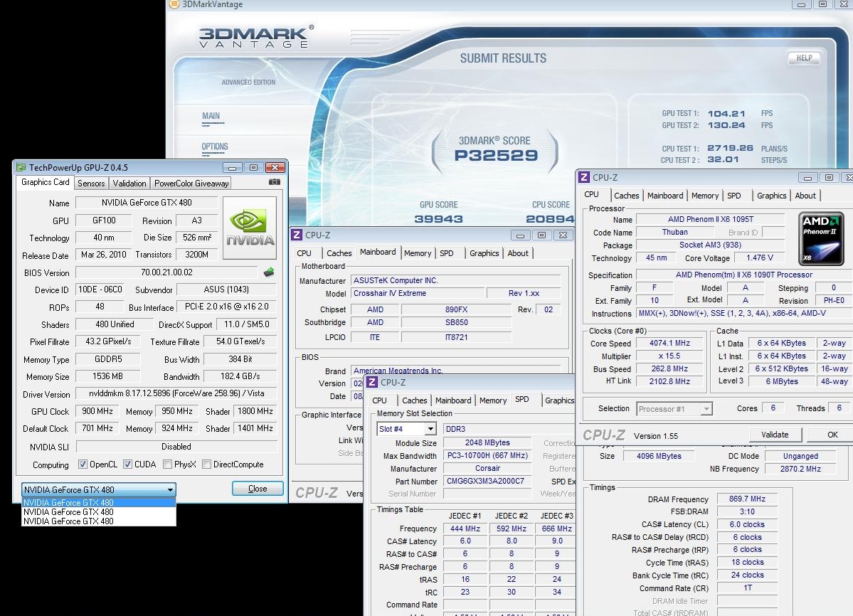Click the NVIDIA logo in GPU-Z
The width and height of the screenshot is (853, 616).
click(x=250, y=228)
